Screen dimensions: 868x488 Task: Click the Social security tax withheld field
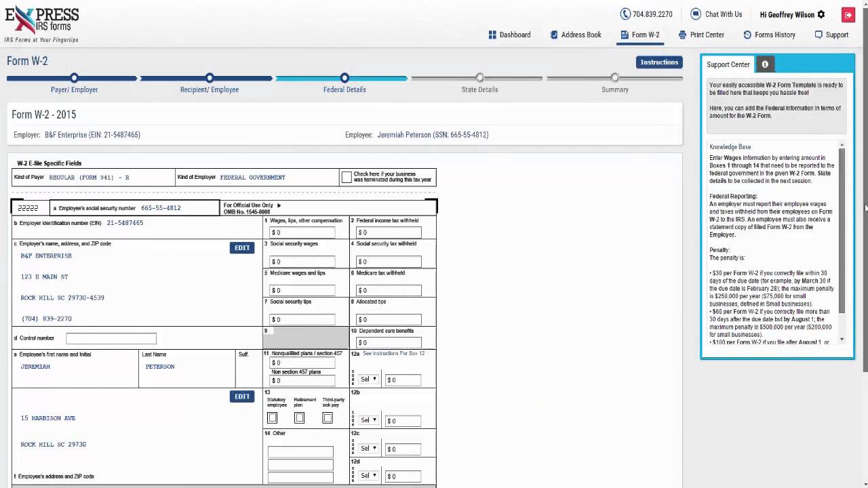click(389, 262)
